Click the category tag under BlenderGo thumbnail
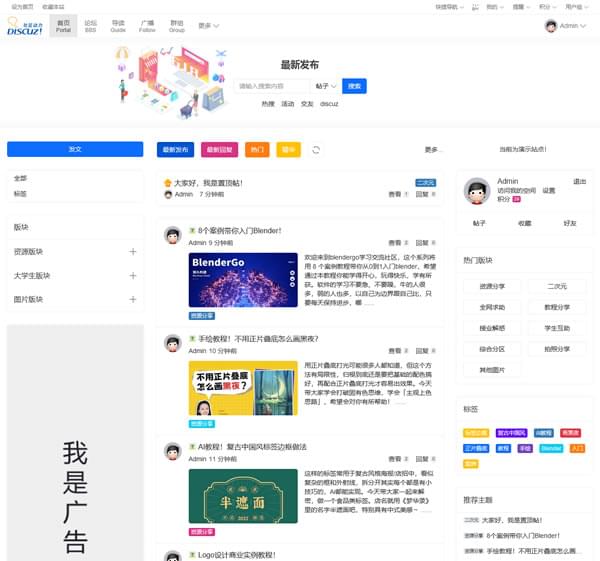Viewport: 600px width, 561px height. pyautogui.click(x=202, y=316)
